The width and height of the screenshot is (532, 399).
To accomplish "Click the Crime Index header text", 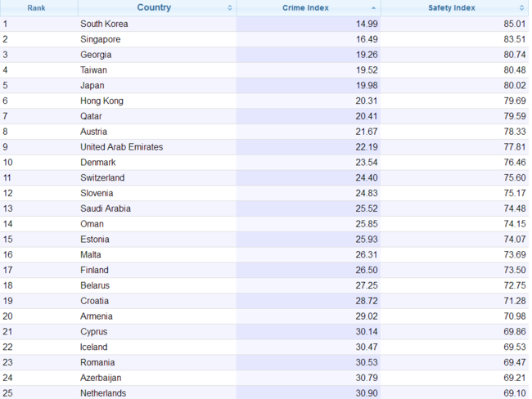I will pyautogui.click(x=305, y=8).
